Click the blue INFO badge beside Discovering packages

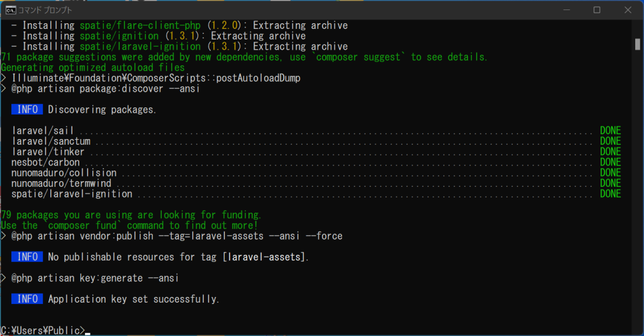click(27, 109)
